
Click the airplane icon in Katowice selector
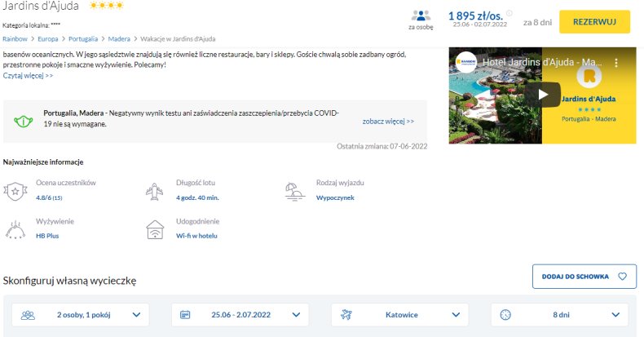[x=346, y=315]
